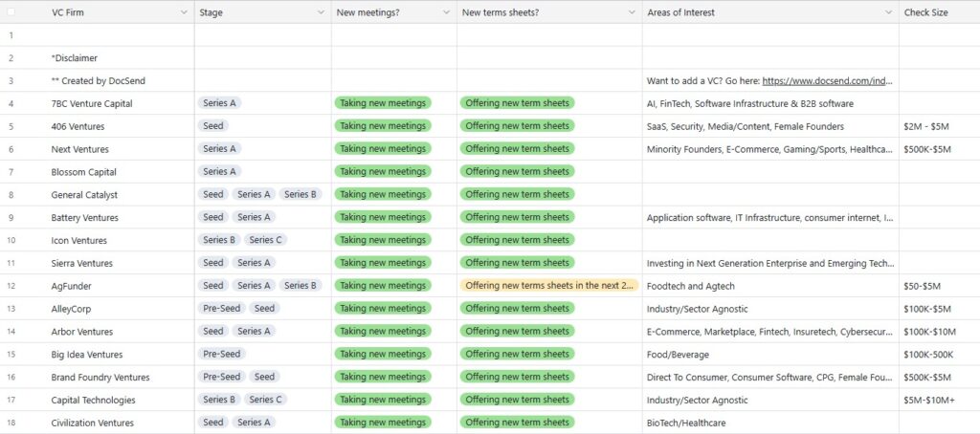Screen dimensions: 980x434
Task: Select the Minority Founders, E-Commerce cell
Action: click(770, 149)
